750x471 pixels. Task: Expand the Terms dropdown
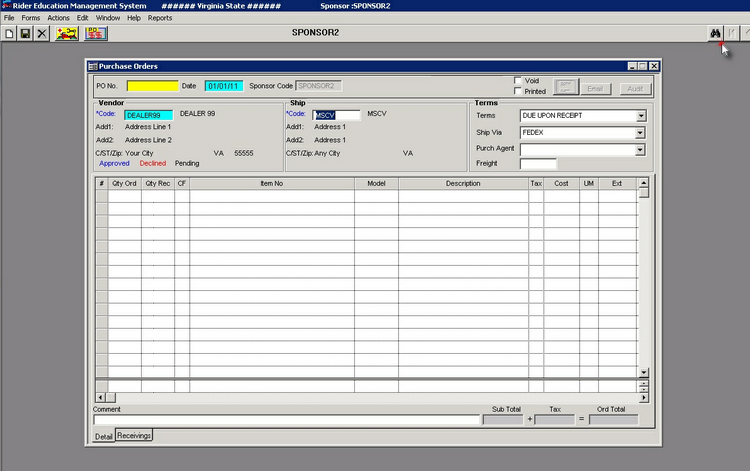click(640, 116)
